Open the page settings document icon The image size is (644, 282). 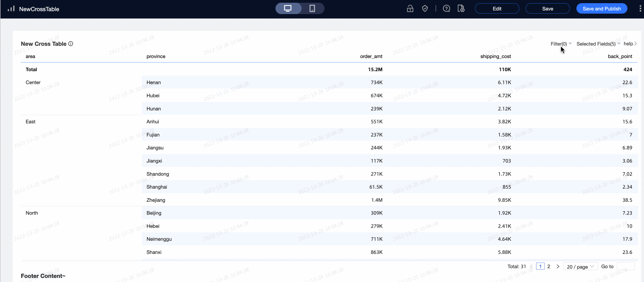pos(461,9)
